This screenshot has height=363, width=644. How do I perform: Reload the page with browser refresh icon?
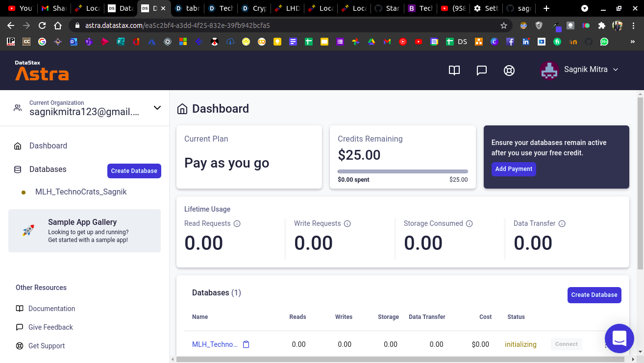(x=42, y=25)
